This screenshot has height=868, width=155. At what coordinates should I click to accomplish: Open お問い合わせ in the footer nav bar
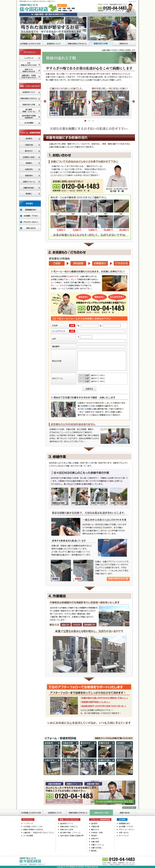(124, 812)
